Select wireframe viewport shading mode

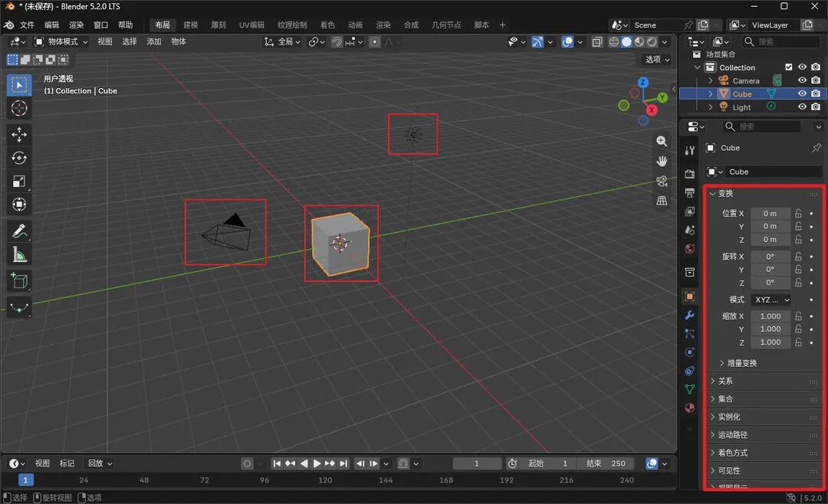point(613,41)
